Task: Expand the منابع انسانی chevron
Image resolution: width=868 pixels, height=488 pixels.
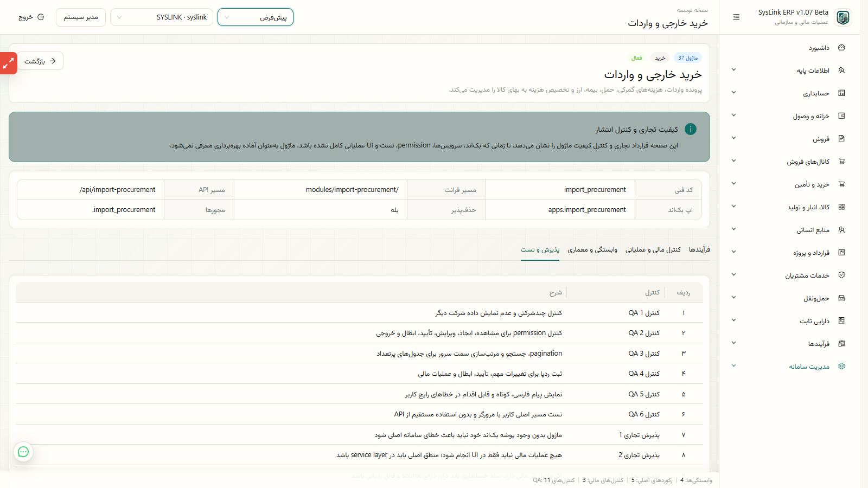Action: (733, 230)
